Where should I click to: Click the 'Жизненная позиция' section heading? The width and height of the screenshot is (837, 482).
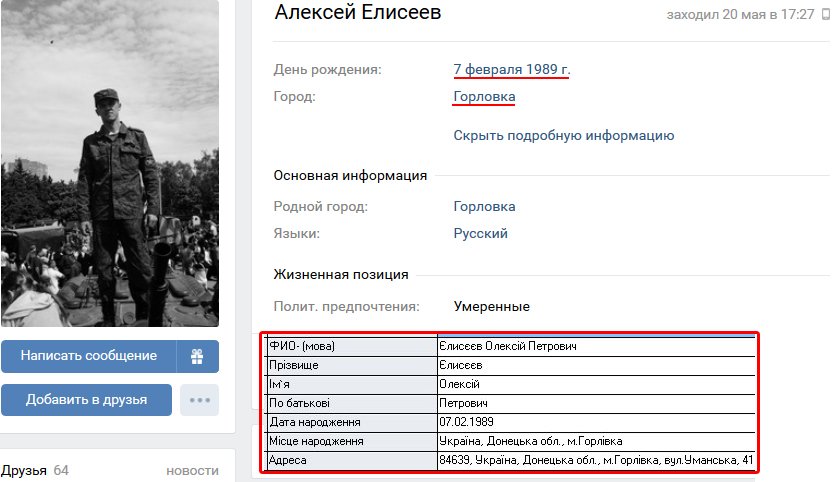tap(341, 275)
